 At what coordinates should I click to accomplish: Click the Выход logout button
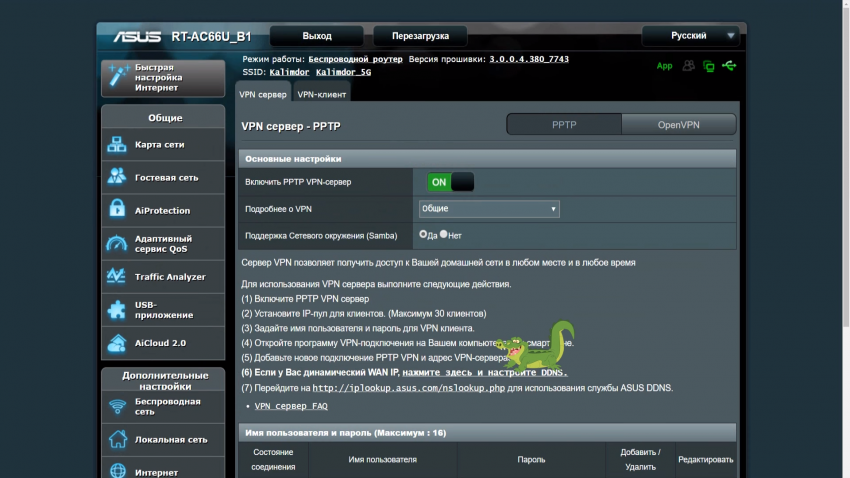pos(317,36)
